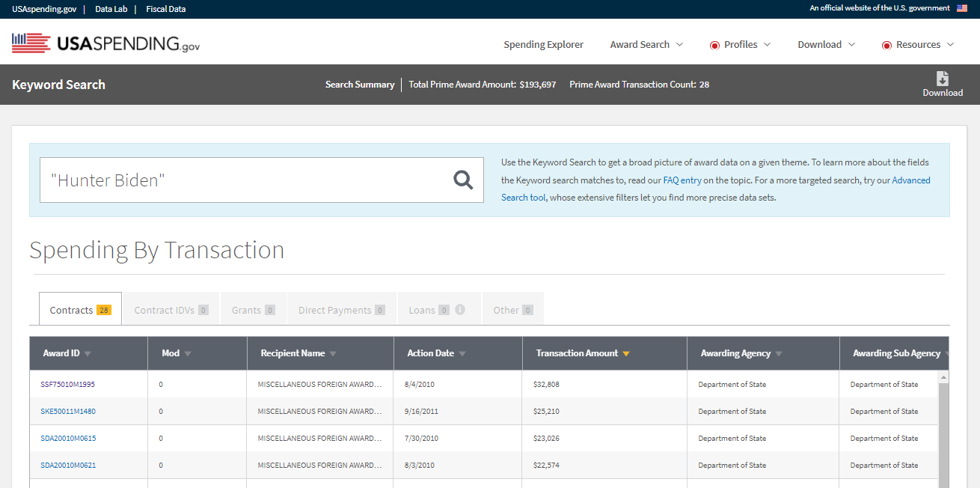Open Spending Explorer page
Viewport: 980px width, 488px height.
click(x=543, y=45)
